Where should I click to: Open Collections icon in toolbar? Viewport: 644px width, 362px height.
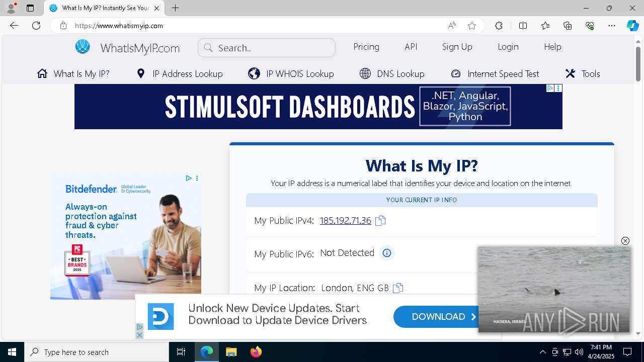click(x=568, y=26)
